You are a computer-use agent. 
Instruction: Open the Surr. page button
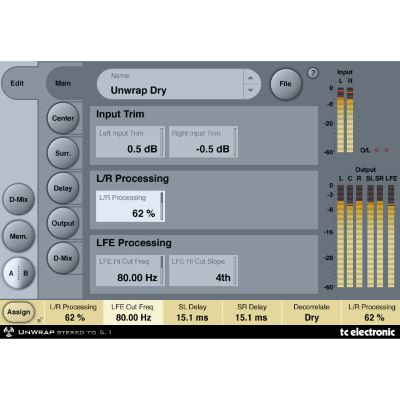click(63, 153)
